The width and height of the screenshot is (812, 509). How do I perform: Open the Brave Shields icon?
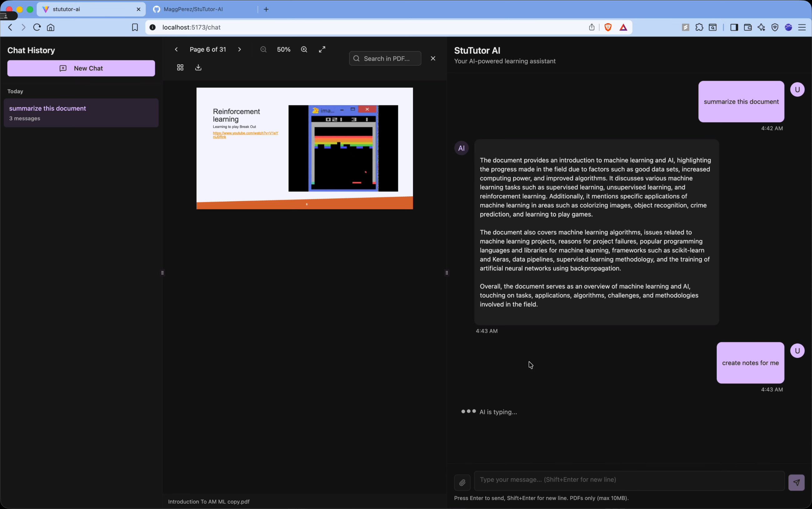click(608, 27)
